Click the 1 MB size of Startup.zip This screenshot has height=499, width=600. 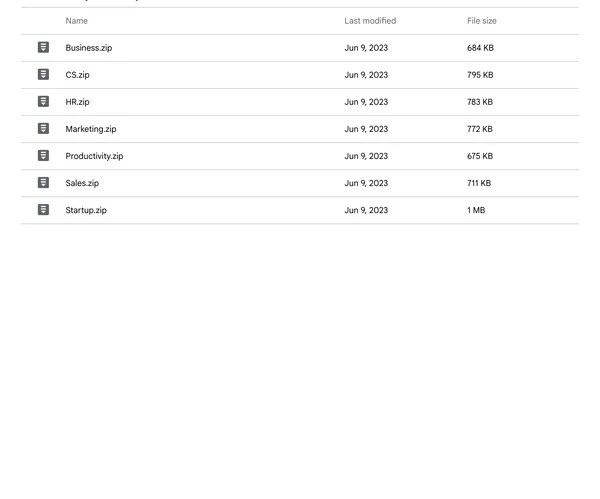coord(476,210)
